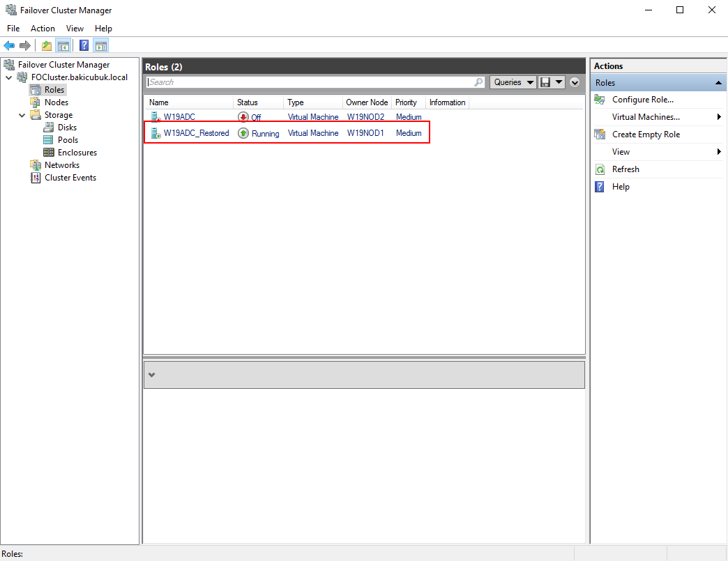728x561 pixels.
Task: Click Help action link in Actions pane
Action: tap(621, 187)
